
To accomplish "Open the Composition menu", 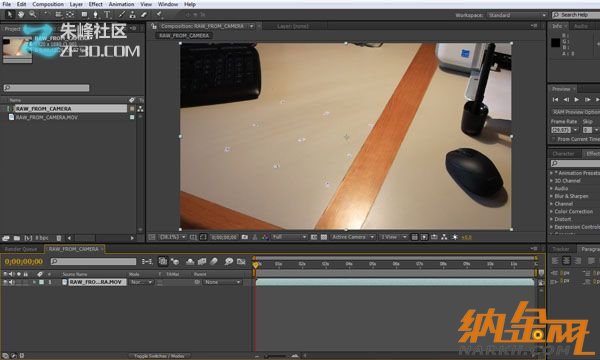I will [x=48, y=4].
